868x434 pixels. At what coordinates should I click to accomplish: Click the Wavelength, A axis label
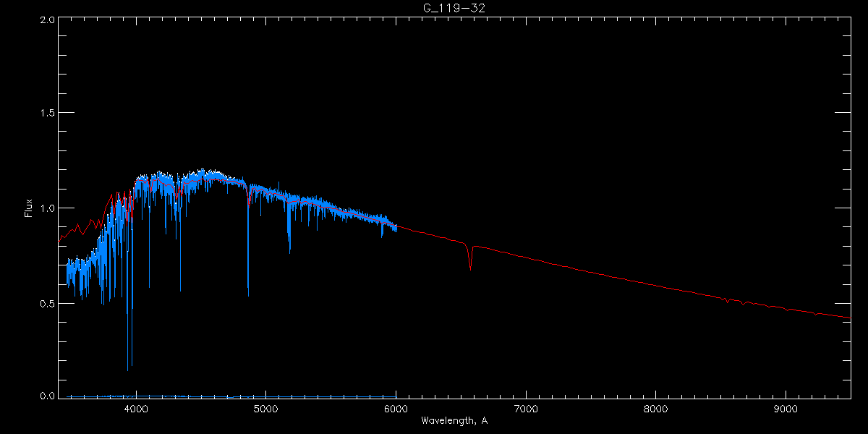(454, 420)
